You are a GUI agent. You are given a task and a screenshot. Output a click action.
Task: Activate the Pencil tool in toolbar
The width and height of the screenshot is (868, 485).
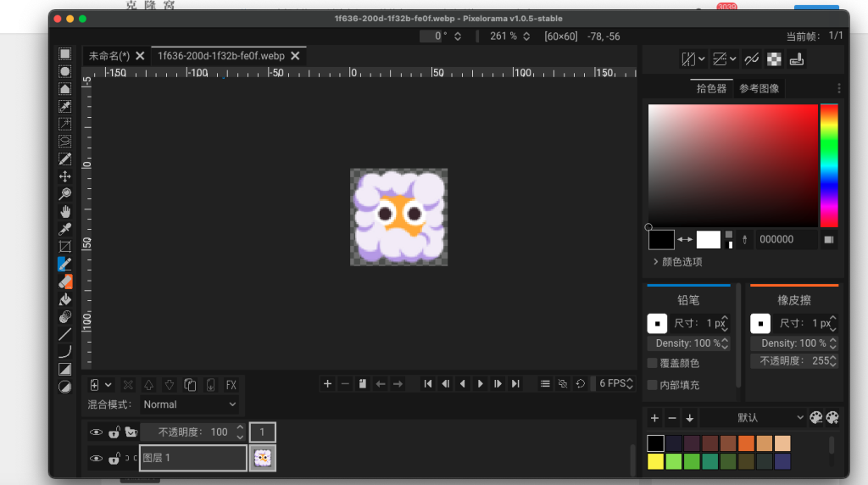click(x=64, y=264)
